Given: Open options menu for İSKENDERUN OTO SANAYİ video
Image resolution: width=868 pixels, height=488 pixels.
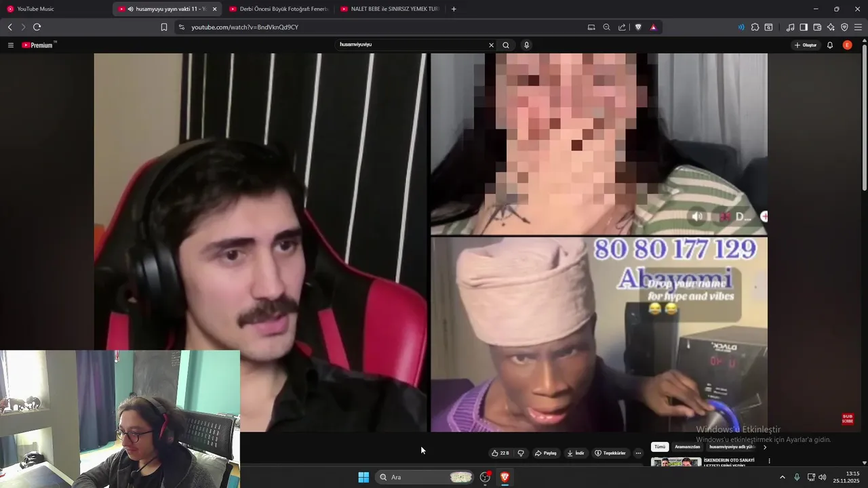Looking at the screenshot, I should [769, 461].
